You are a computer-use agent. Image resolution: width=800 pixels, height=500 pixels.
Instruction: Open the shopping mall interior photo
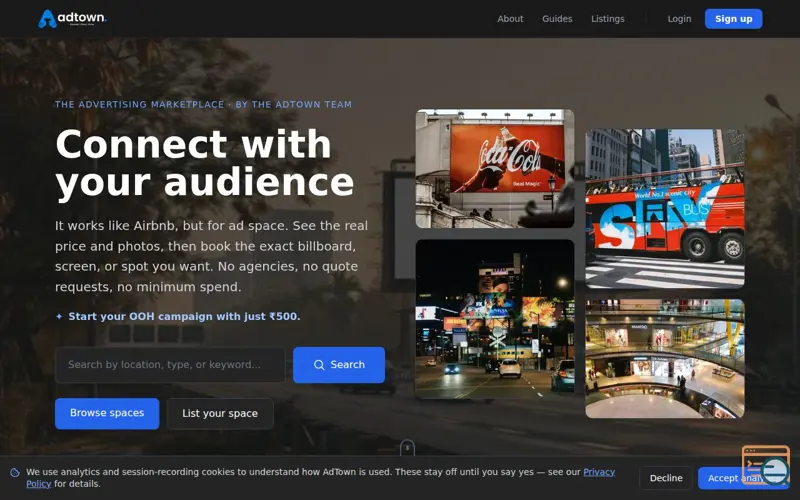(x=665, y=359)
